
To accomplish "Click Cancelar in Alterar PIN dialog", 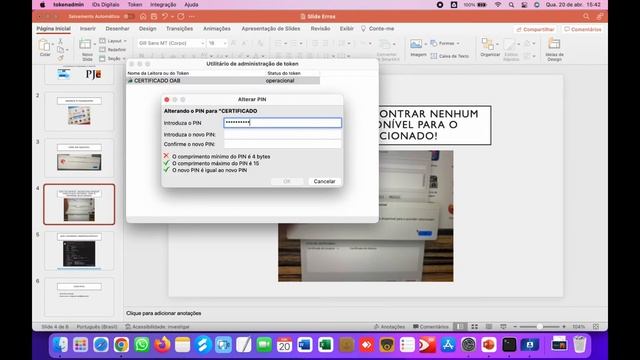I will coord(324,181).
